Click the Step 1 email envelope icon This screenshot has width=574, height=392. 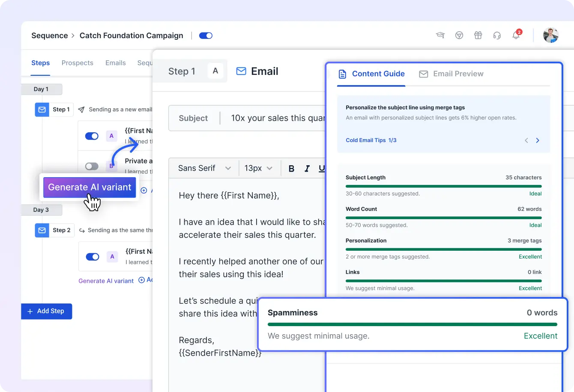click(x=42, y=110)
